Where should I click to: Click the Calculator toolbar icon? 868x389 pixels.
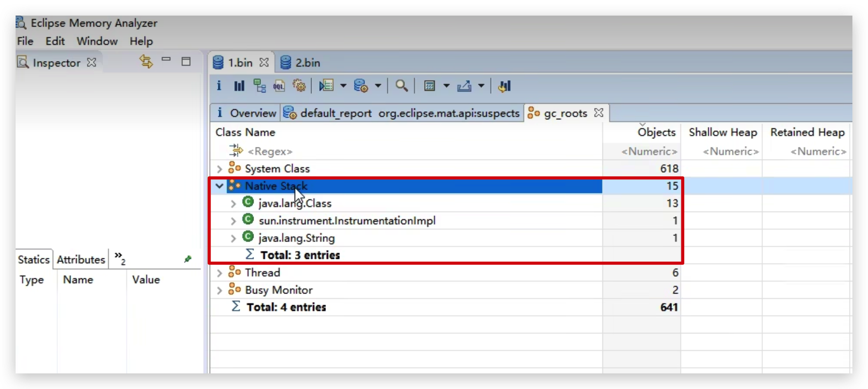tap(430, 86)
